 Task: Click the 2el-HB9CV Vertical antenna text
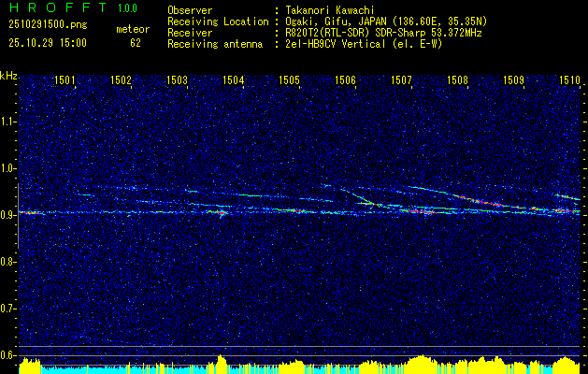pos(364,44)
